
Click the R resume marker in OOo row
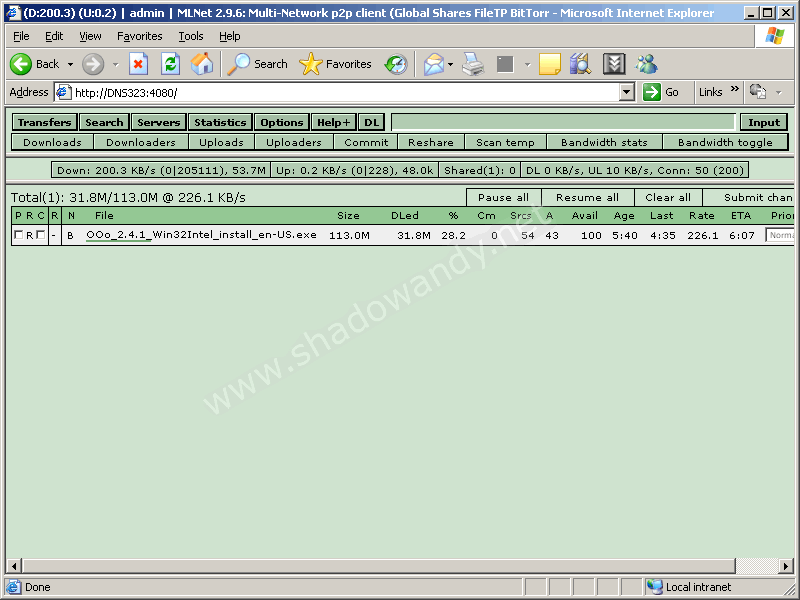click(x=30, y=235)
